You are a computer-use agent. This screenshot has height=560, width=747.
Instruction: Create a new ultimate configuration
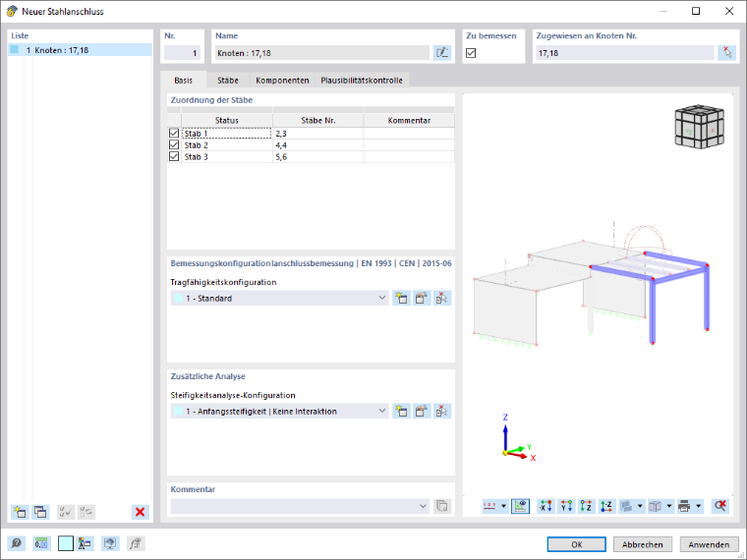(x=401, y=298)
